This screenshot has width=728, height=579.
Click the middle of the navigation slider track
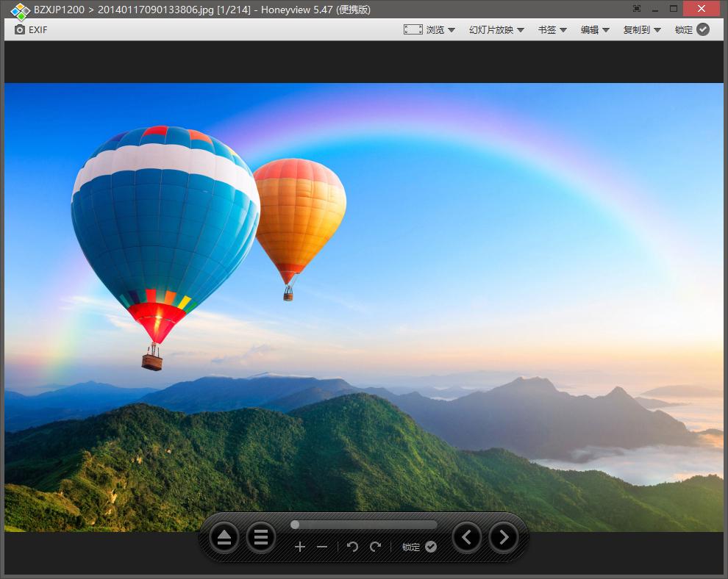click(364, 524)
